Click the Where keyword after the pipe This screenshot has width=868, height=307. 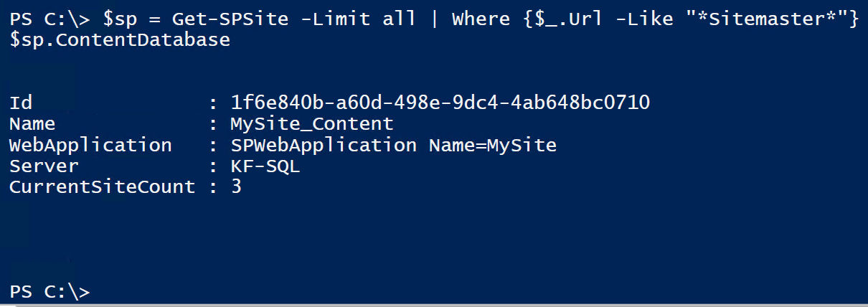[480, 19]
